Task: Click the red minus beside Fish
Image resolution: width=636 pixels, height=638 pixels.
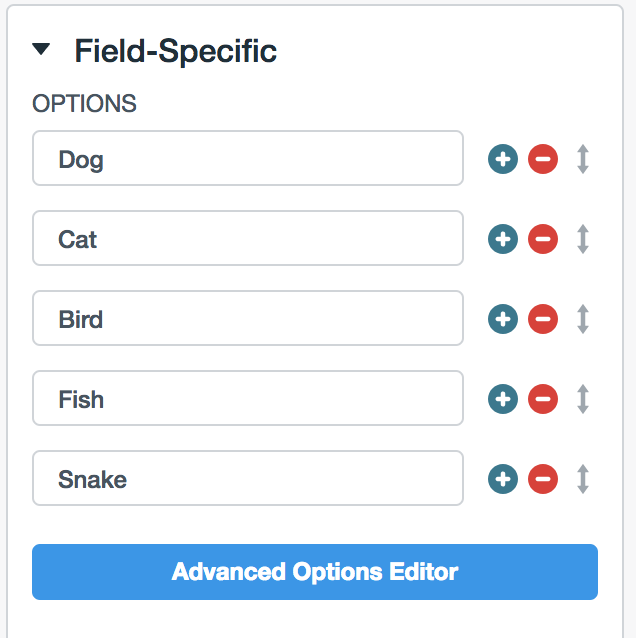Action: (x=543, y=399)
